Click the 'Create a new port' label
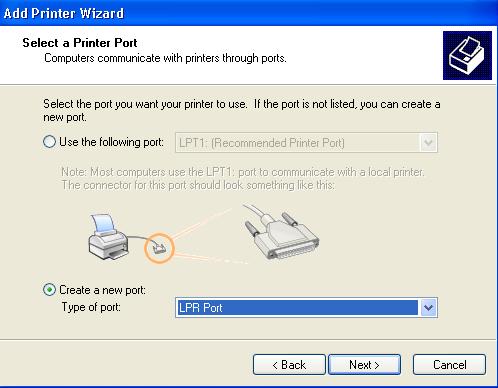Viewport: 498px width, 388px height. coord(102,290)
